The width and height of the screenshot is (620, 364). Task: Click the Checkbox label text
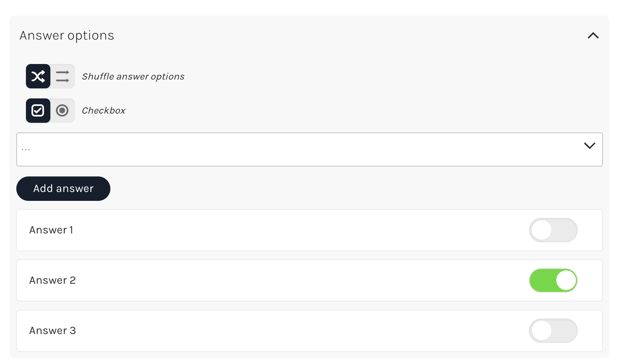coord(104,111)
